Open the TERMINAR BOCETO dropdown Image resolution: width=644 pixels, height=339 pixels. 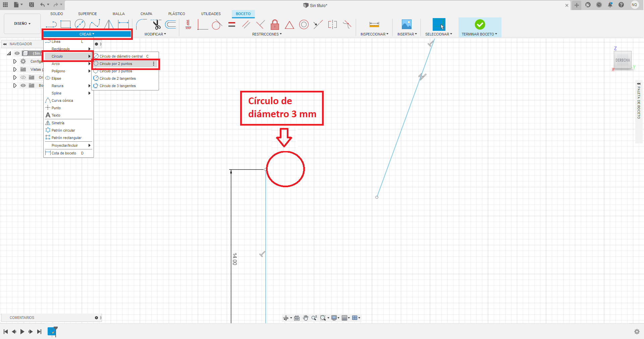coord(479,34)
